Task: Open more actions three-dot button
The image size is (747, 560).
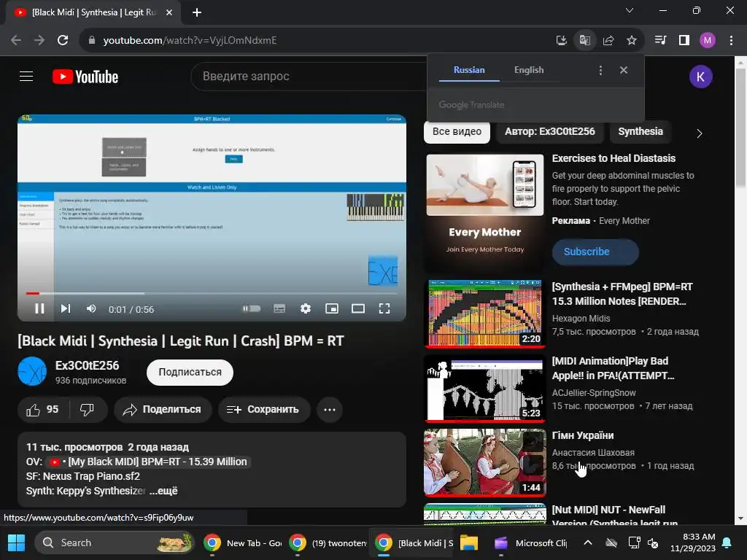Action: click(330, 410)
